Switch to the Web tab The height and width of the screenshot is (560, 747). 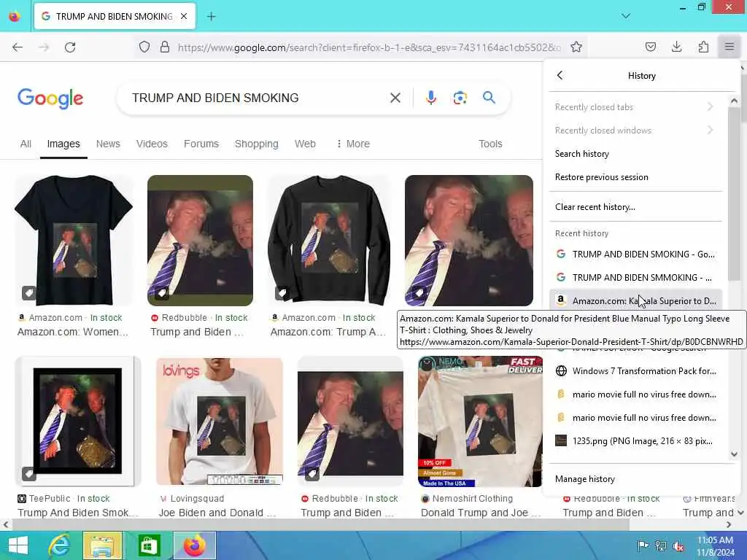coord(305,144)
